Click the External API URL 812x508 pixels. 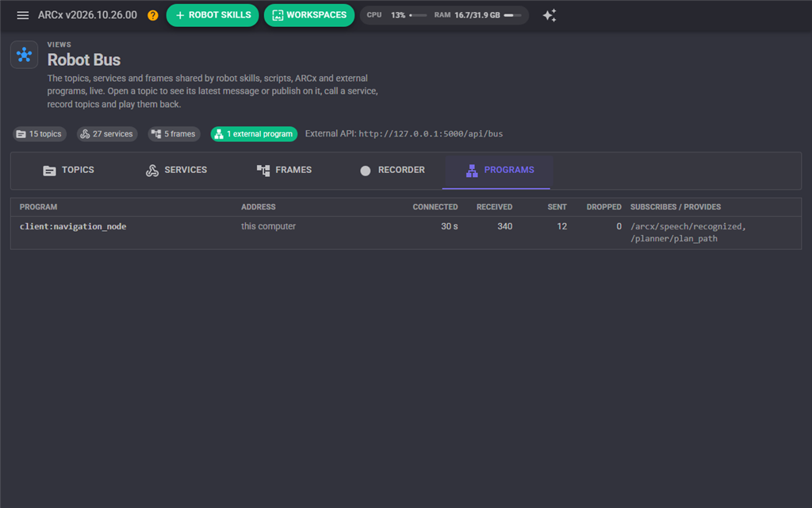point(431,133)
